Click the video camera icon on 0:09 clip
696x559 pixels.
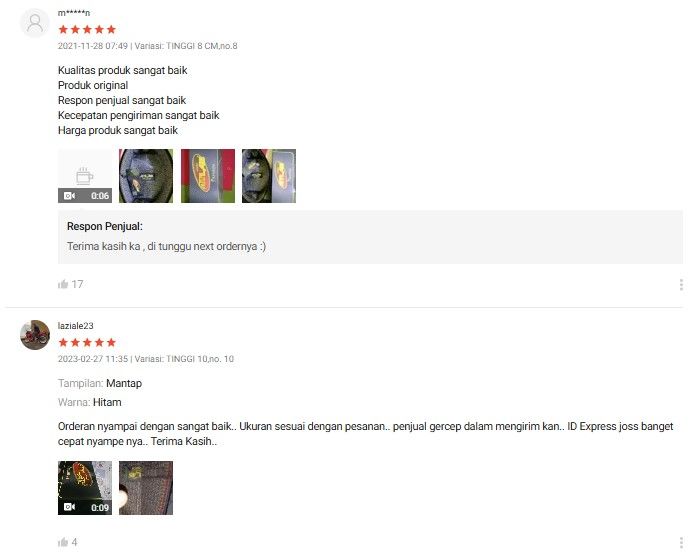[x=69, y=507]
